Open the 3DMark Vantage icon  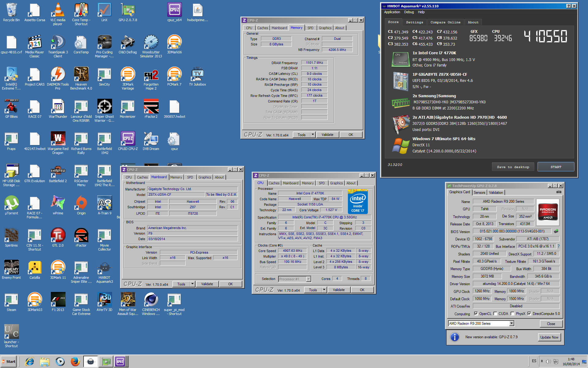point(128,79)
